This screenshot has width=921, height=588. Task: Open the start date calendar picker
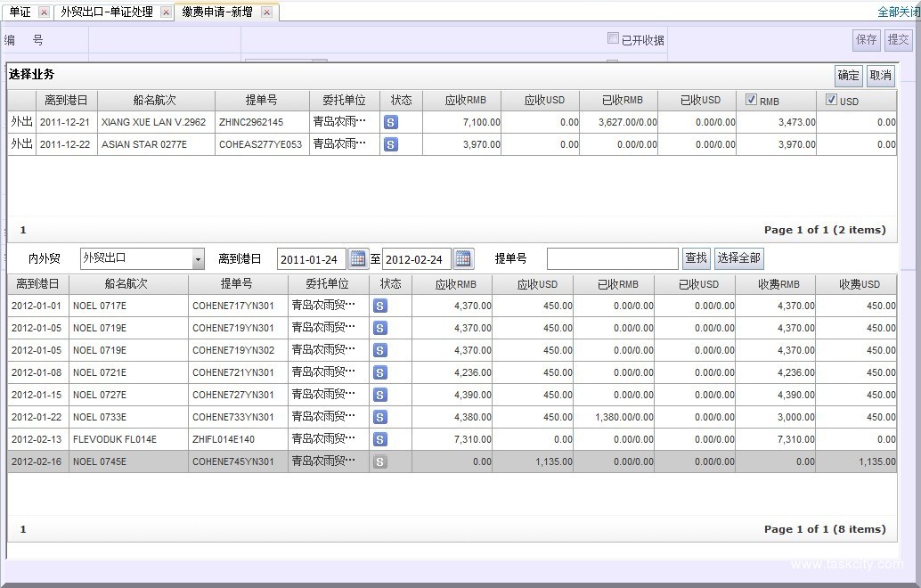coord(358,257)
